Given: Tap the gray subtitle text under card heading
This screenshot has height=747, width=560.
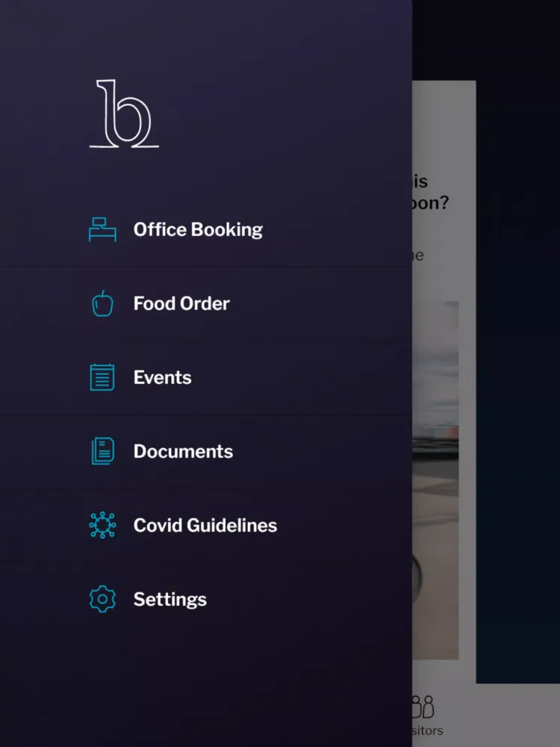Looking at the screenshot, I should 419,255.
